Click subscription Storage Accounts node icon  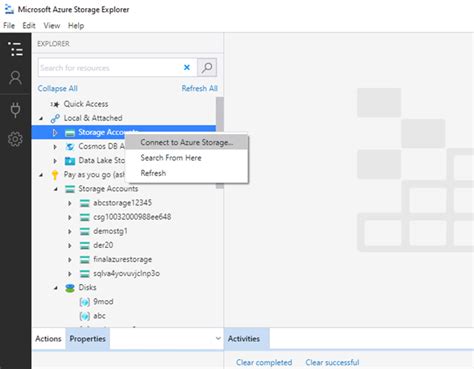coord(70,189)
